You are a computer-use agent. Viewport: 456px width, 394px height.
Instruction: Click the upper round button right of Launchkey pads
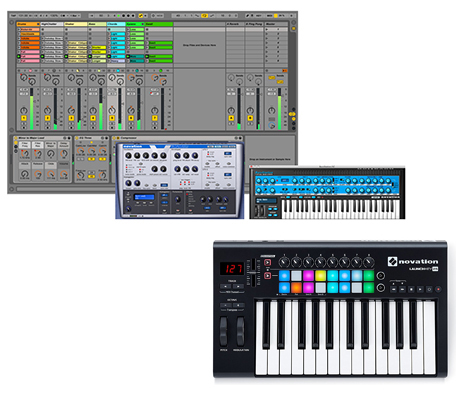(380, 276)
